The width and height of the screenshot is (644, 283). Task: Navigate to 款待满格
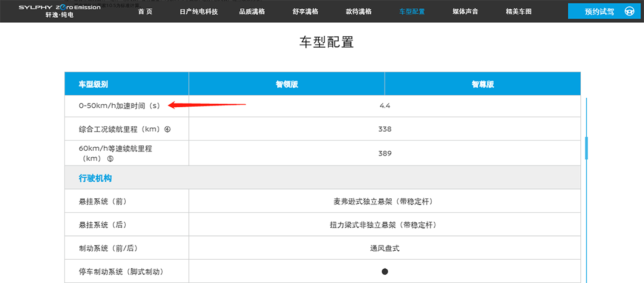(358, 11)
